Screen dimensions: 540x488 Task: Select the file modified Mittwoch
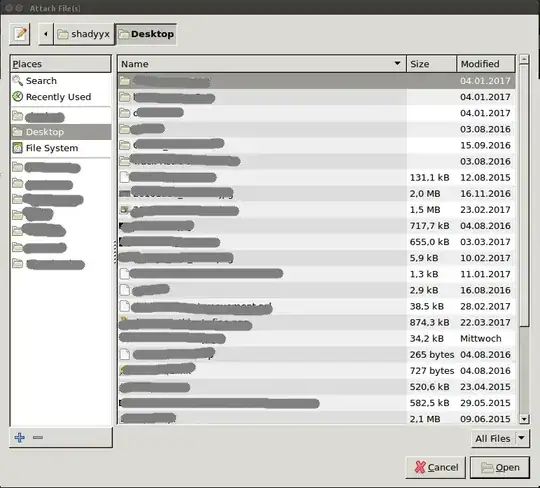[316, 339]
